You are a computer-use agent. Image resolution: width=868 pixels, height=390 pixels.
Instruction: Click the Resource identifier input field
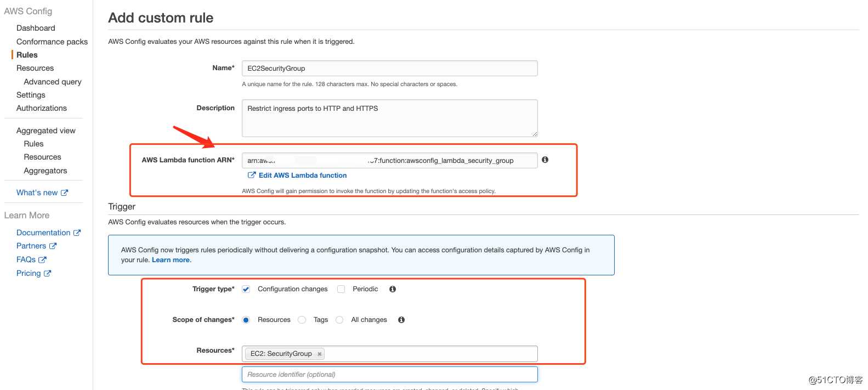click(x=389, y=375)
